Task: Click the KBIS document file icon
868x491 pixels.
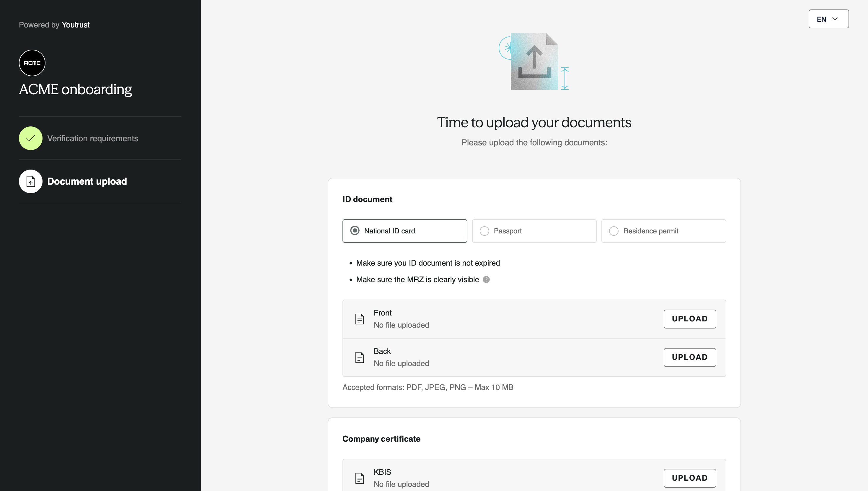Action: tap(360, 478)
